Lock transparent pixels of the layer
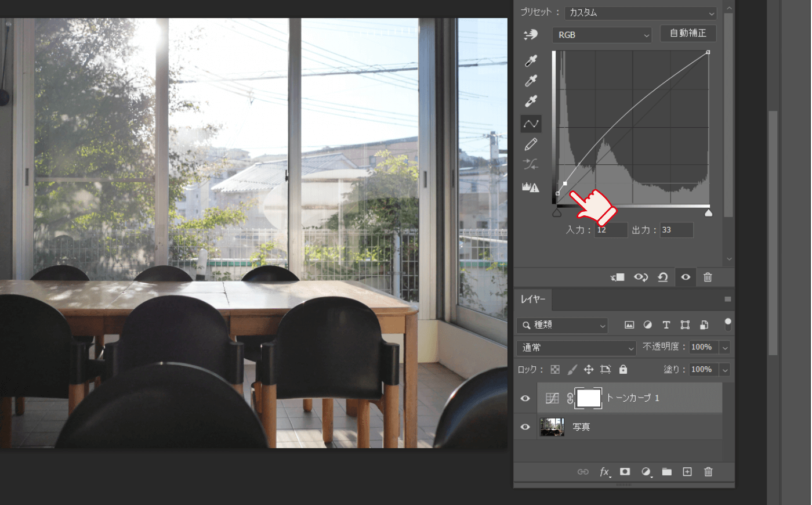Screen dimensions: 812x505 [x=555, y=369]
